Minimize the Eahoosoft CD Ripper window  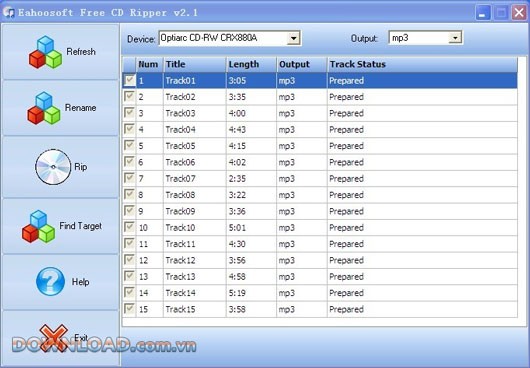point(483,13)
